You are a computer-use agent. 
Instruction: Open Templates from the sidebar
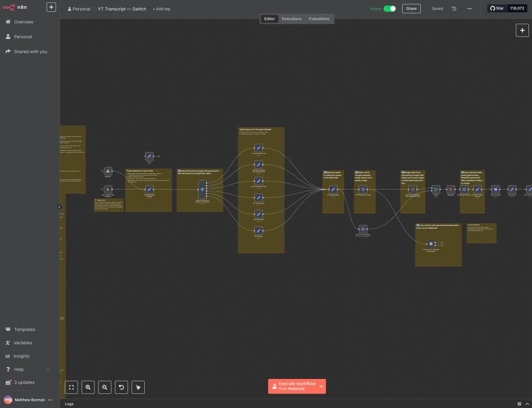(x=25, y=329)
